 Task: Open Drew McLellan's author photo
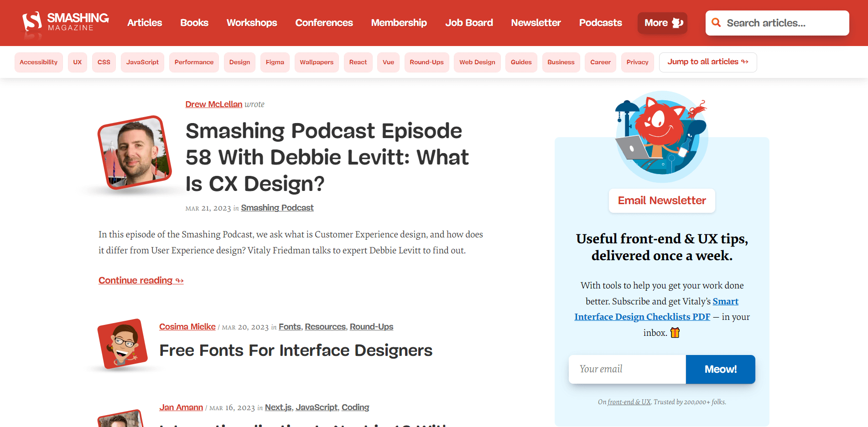click(x=135, y=153)
